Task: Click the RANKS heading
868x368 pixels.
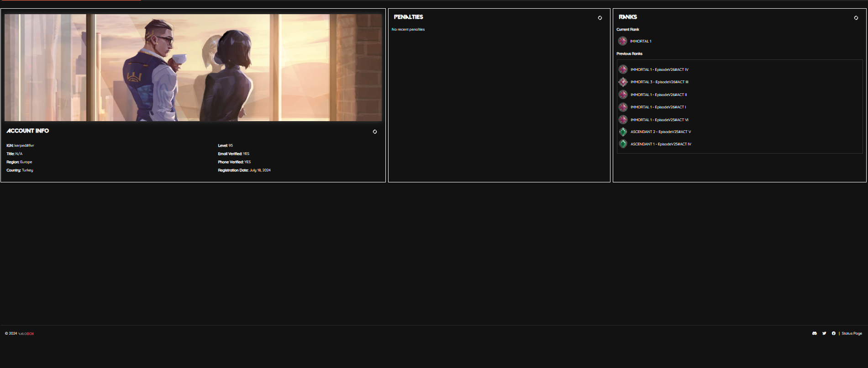Action: pyautogui.click(x=628, y=17)
